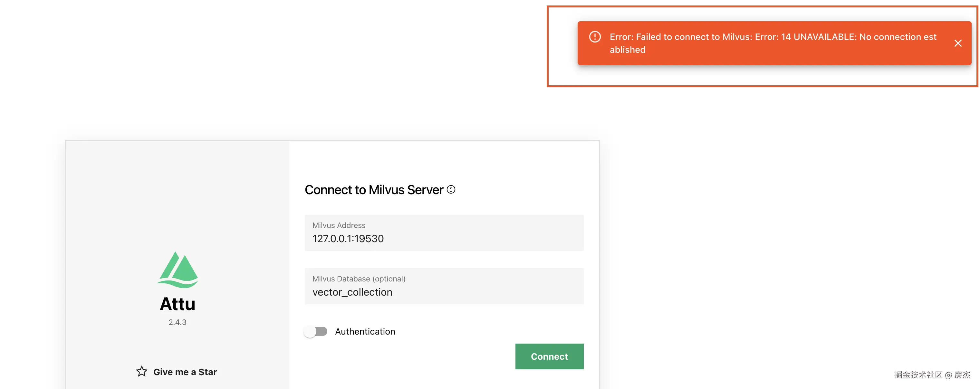Screen dimensions: 980x389
Task: Click the Connect to Milvus Server heading
Action: tap(374, 190)
